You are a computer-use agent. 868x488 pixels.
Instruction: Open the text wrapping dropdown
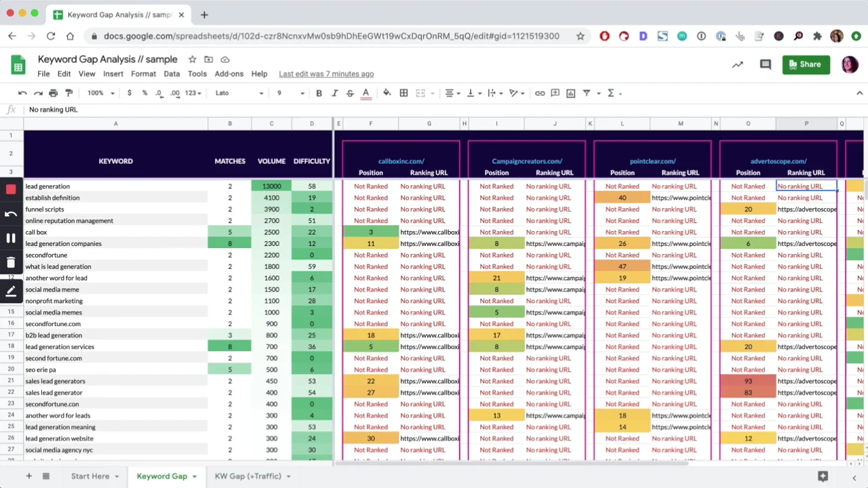[x=494, y=93]
